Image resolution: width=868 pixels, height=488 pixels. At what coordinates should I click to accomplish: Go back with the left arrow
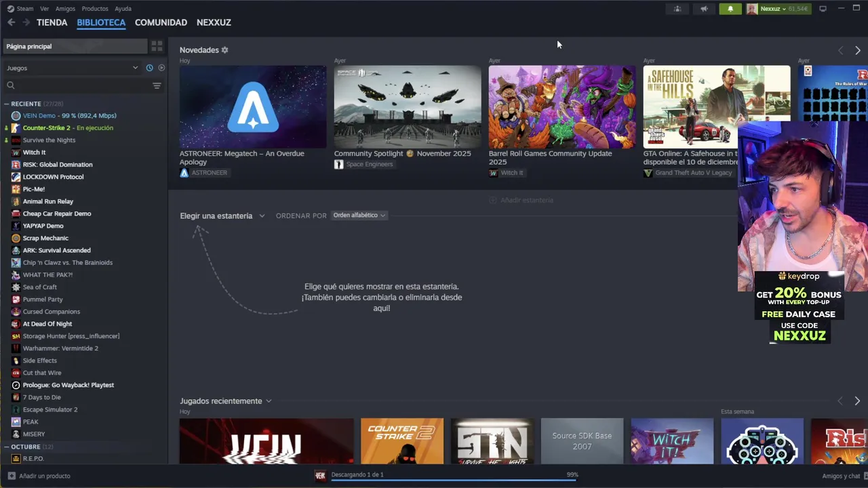click(11, 22)
